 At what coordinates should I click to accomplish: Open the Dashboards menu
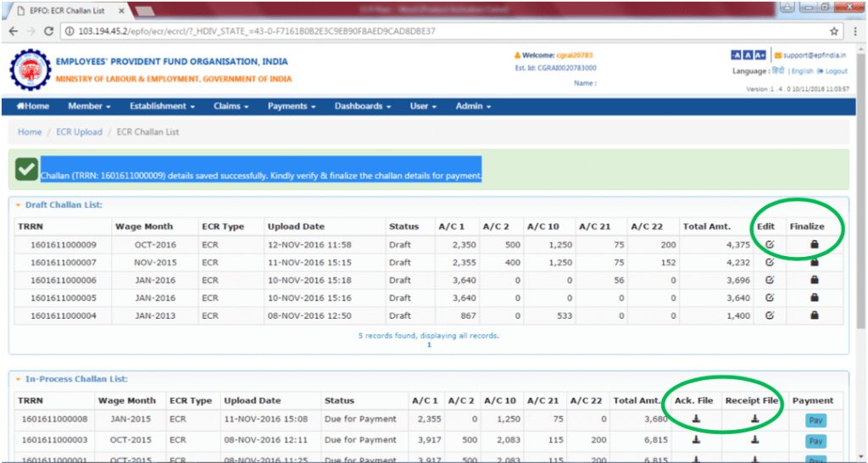click(x=362, y=106)
